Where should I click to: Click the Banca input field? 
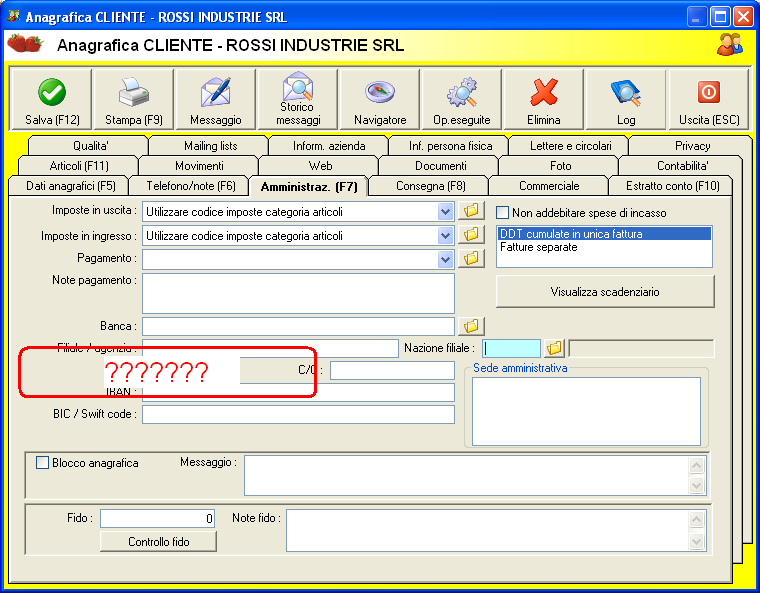click(x=298, y=326)
